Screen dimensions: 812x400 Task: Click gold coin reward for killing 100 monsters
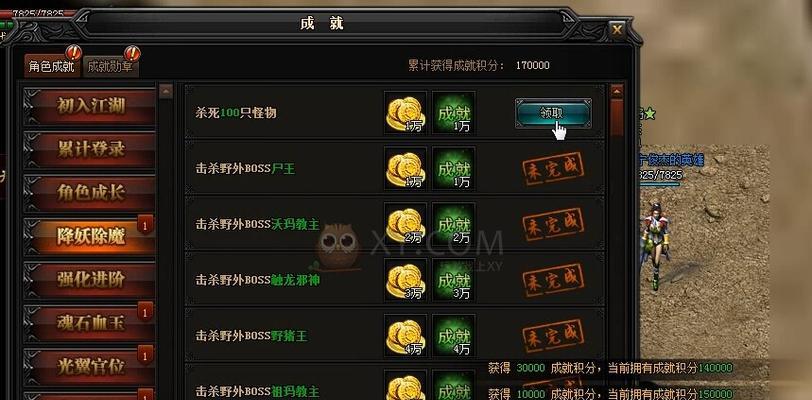point(405,112)
